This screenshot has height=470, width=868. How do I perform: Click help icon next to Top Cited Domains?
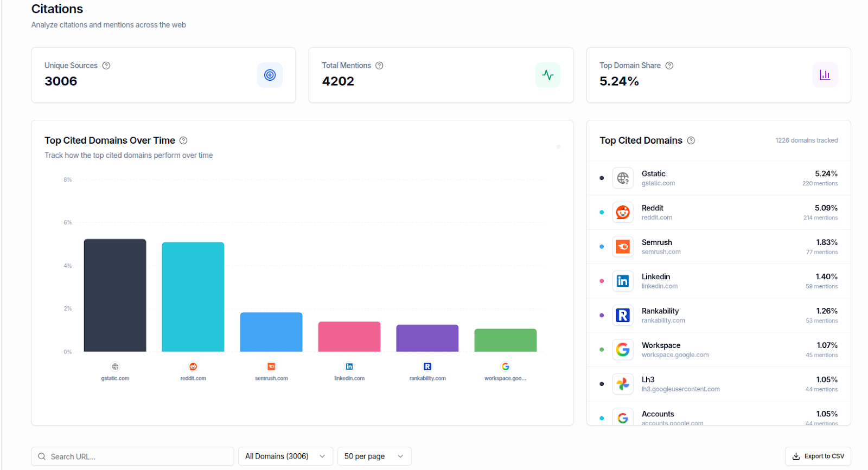[x=691, y=140]
